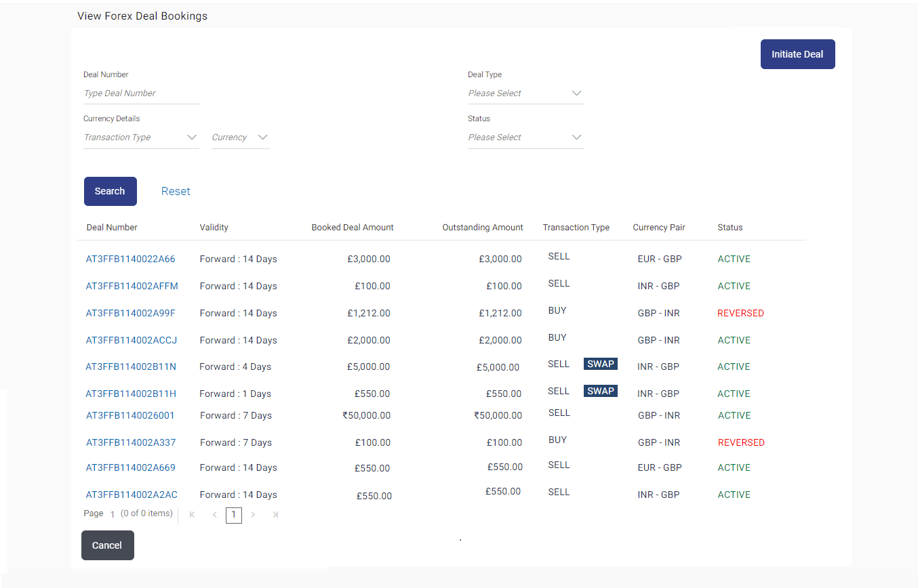The width and height of the screenshot is (918, 588).
Task: Click the Outstanding Amount column header
Action: pos(483,228)
